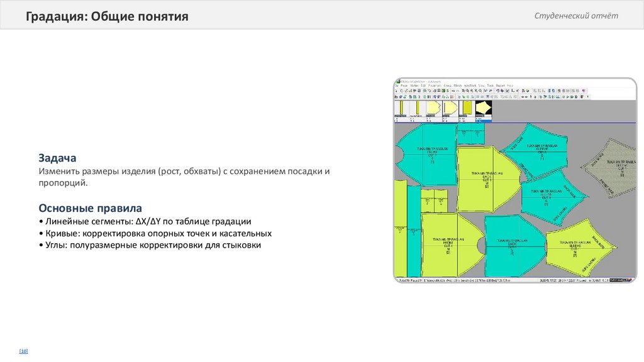Screen dimensions: 644x362
Task: Click the bullet 'Углы: полуразмерные корректировки для стыковки'
Action: pos(150,245)
